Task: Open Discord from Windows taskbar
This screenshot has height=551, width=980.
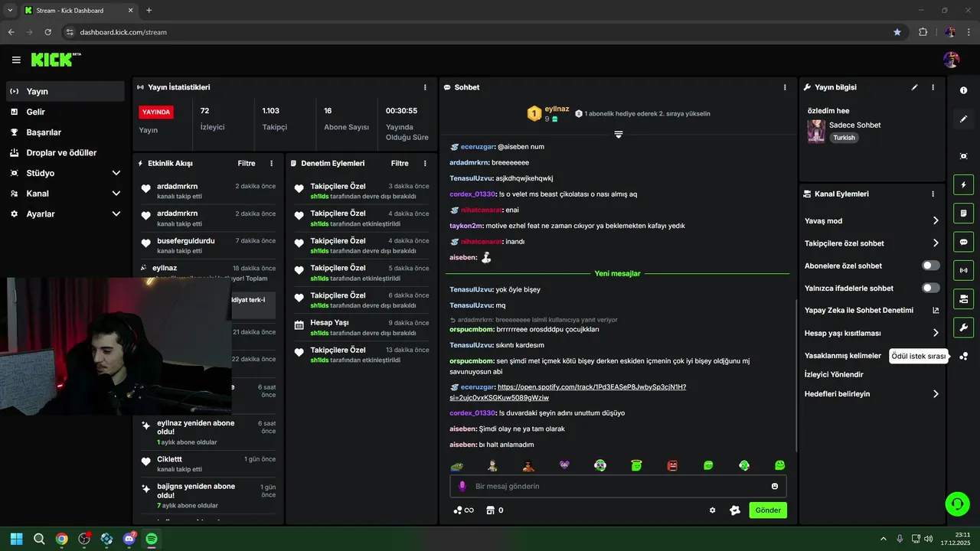Action: [129, 539]
